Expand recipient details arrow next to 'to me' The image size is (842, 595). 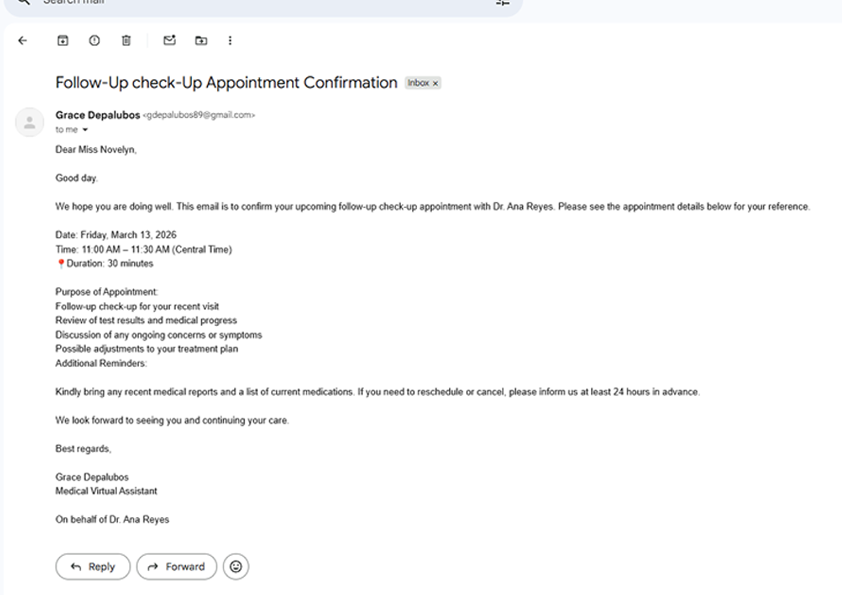coord(85,129)
